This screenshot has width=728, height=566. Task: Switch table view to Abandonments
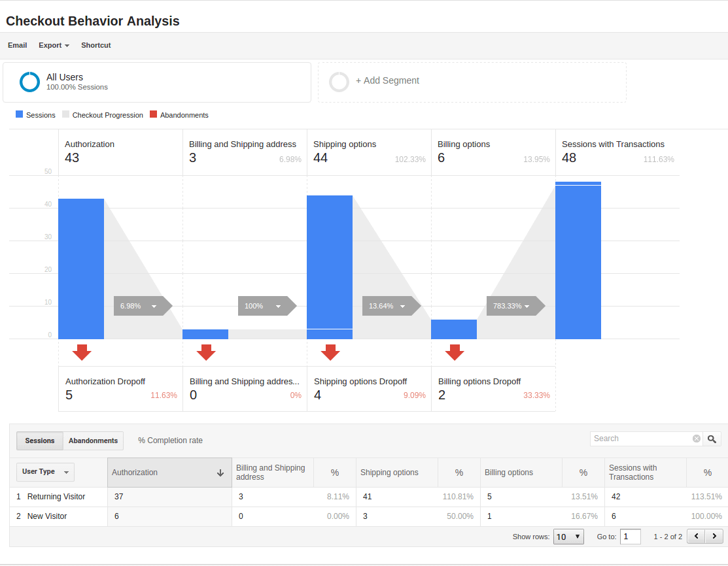[x=93, y=441]
